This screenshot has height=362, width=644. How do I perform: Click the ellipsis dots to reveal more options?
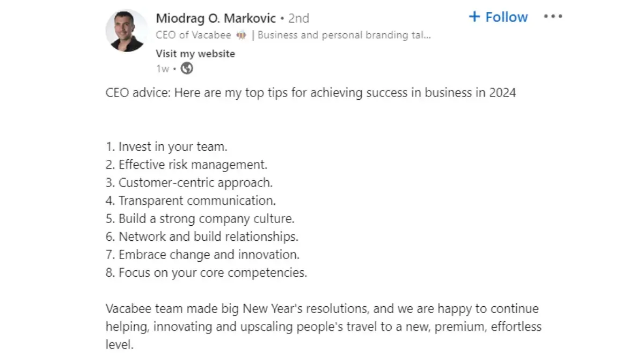pos(553,16)
